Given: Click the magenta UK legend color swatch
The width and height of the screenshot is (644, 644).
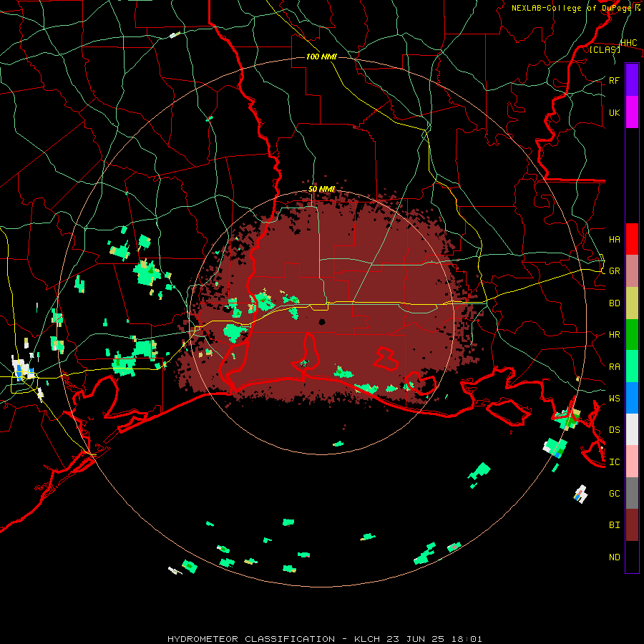Looking at the screenshot, I should [632, 112].
